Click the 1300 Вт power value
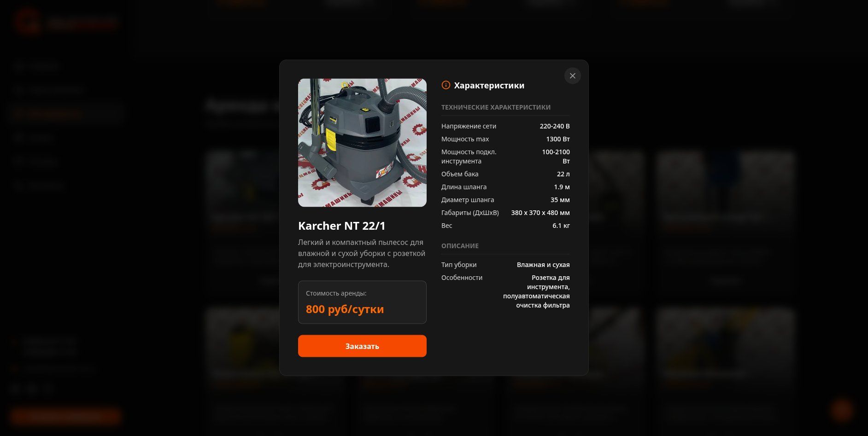The image size is (868, 436). pyautogui.click(x=558, y=139)
